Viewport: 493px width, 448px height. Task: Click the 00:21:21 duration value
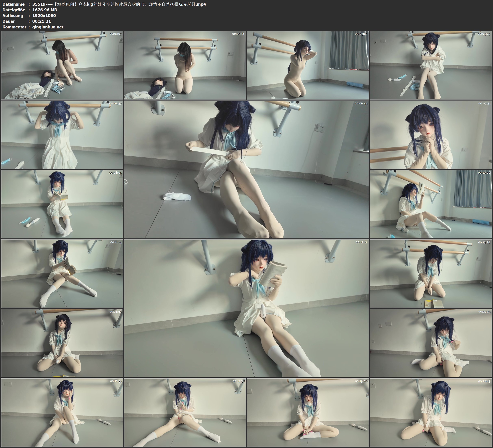click(x=42, y=21)
